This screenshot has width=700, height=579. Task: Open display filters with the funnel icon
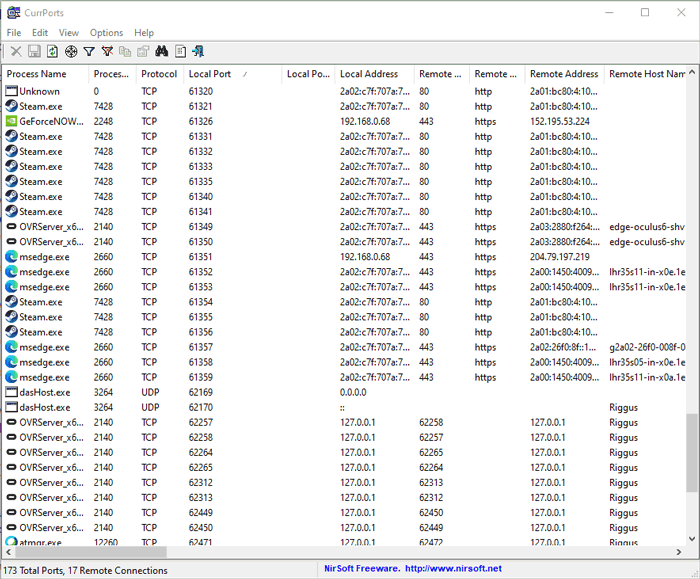click(x=89, y=52)
